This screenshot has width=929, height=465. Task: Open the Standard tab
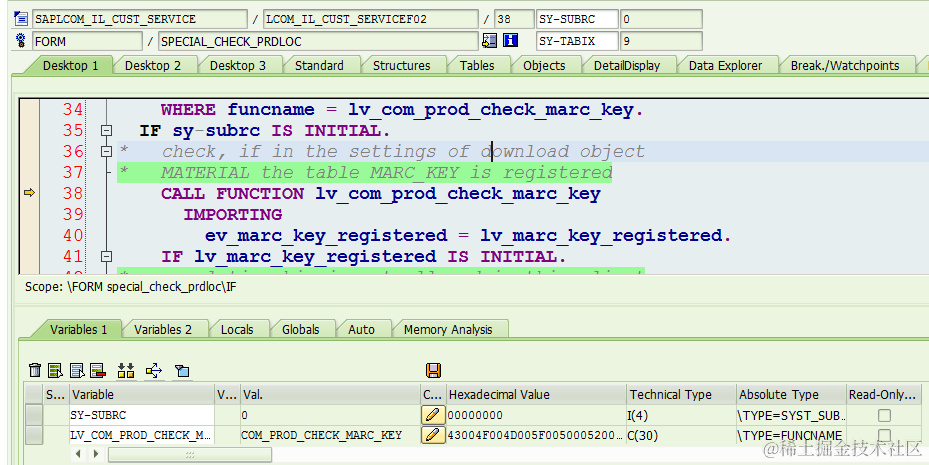pyautogui.click(x=319, y=65)
